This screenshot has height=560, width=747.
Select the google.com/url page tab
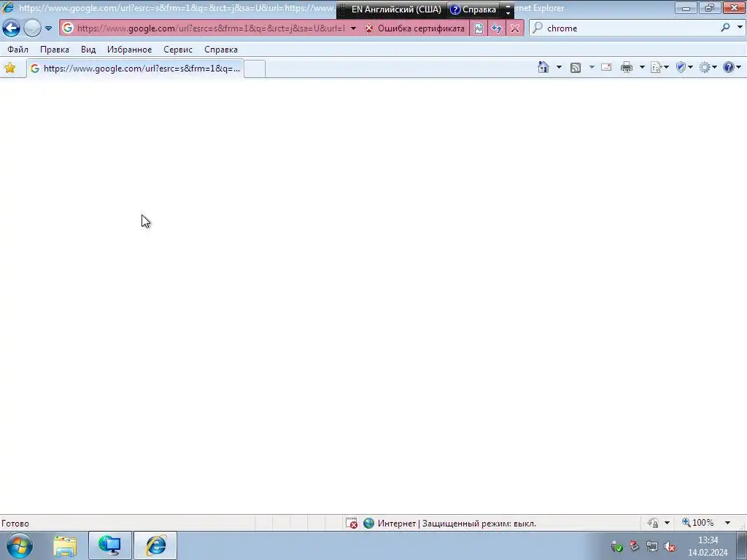pos(135,69)
